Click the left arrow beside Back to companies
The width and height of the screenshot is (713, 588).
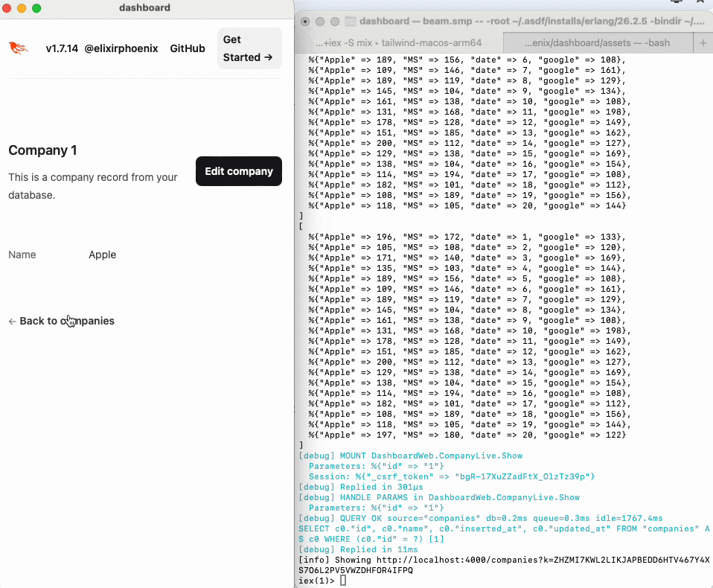coord(12,321)
